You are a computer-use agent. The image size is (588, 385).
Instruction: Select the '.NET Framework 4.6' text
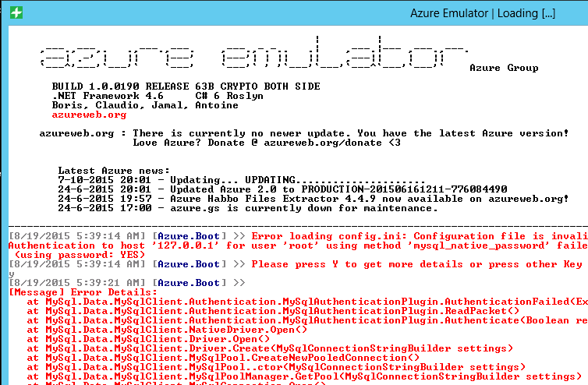coord(108,96)
